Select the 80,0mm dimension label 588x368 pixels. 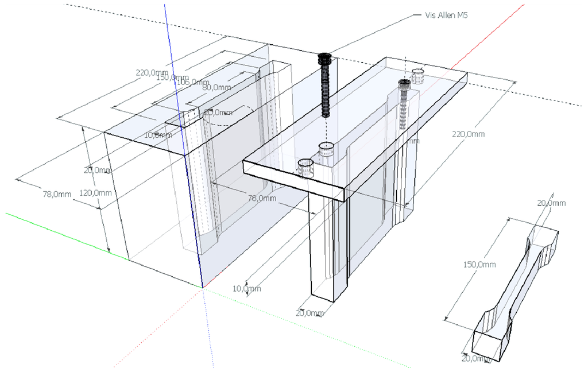point(216,87)
